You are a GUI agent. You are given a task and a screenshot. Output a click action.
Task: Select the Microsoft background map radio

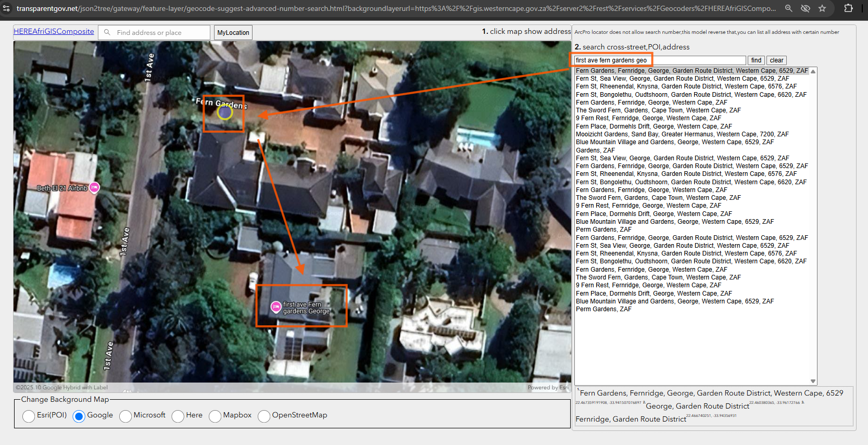tap(125, 416)
